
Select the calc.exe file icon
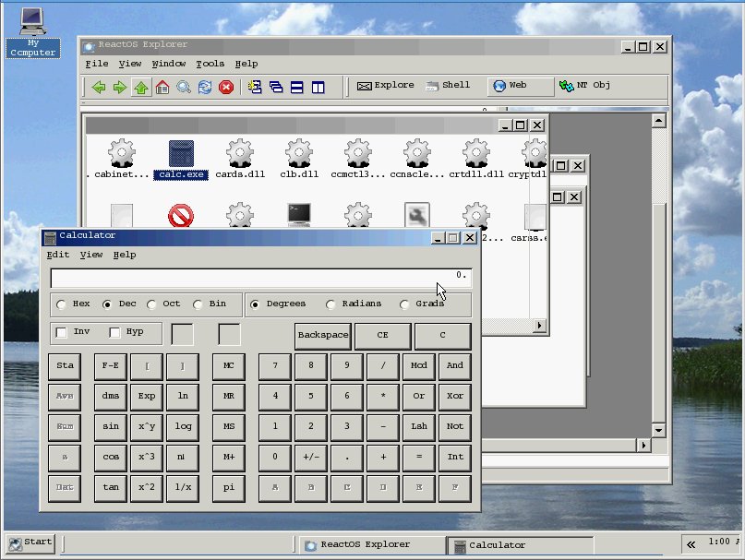[181, 154]
